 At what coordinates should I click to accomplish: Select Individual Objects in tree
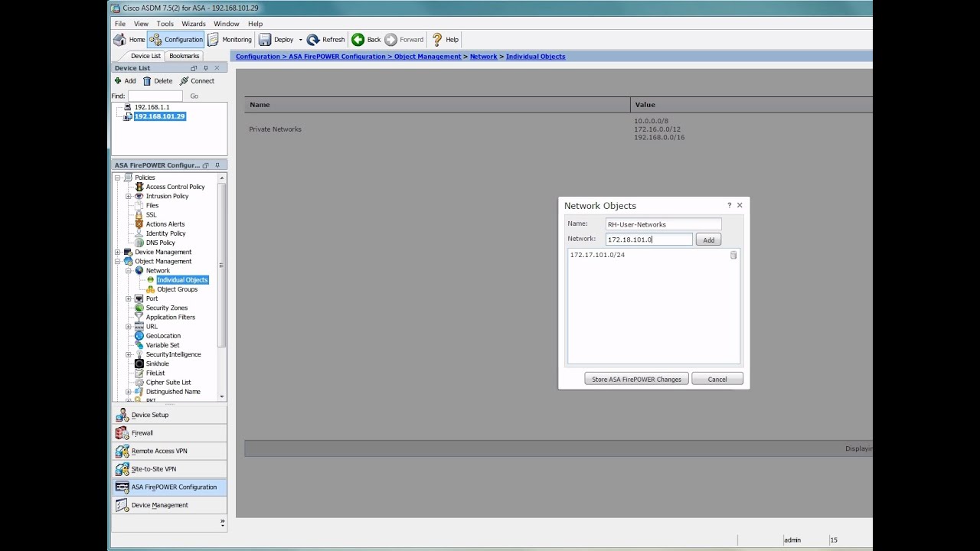[x=182, y=280]
